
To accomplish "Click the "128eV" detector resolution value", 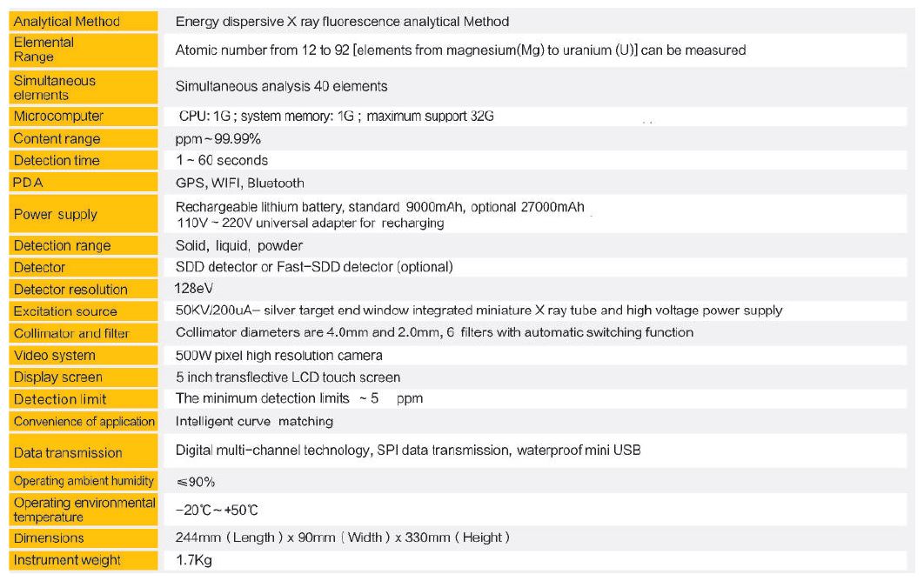I will (x=196, y=289).
